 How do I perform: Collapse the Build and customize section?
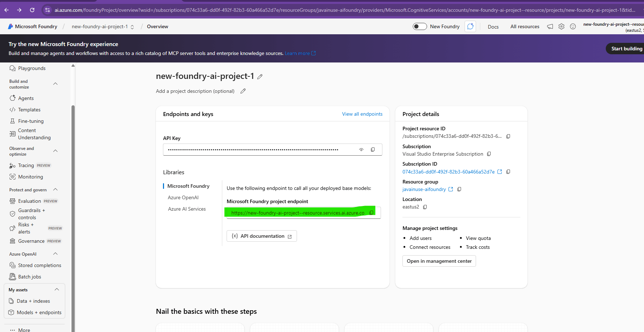pos(55,84)
